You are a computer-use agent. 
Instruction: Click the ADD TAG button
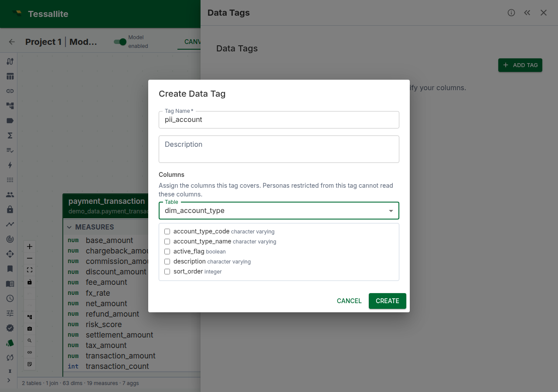click(520, 65)
